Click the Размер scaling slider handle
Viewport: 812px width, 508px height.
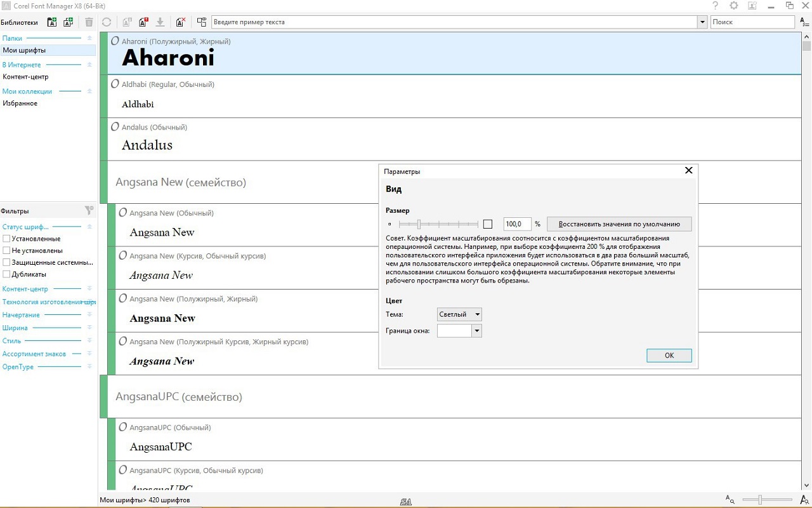tap(419, 224)
